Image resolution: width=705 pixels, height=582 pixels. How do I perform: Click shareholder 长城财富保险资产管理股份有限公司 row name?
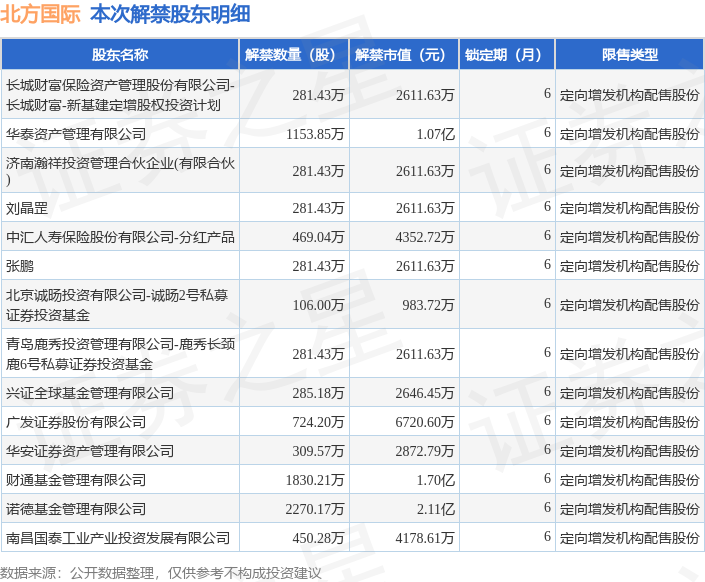pyautogui.click(x=120, y=95)
